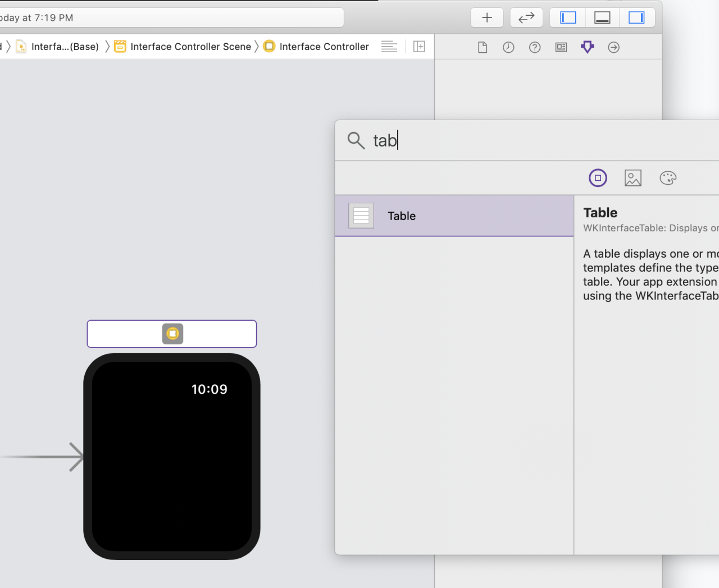Image resolution: width=719 pixels, height=588 pixels.
Task: Open the Connections inspector
Action: [613, 48]
